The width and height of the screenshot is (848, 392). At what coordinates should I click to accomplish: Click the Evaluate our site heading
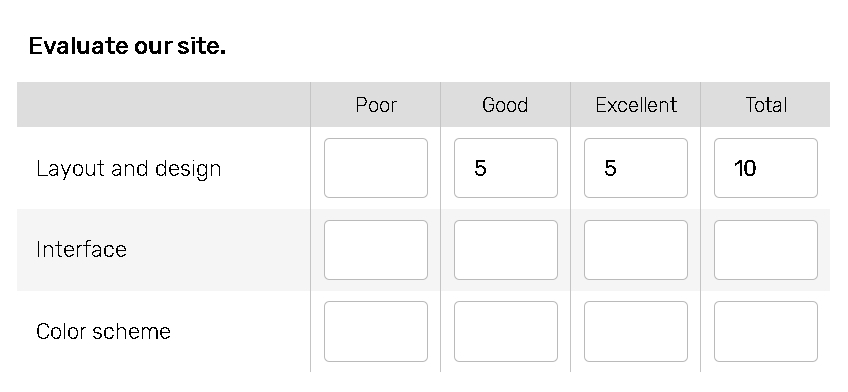click(127, 46)
